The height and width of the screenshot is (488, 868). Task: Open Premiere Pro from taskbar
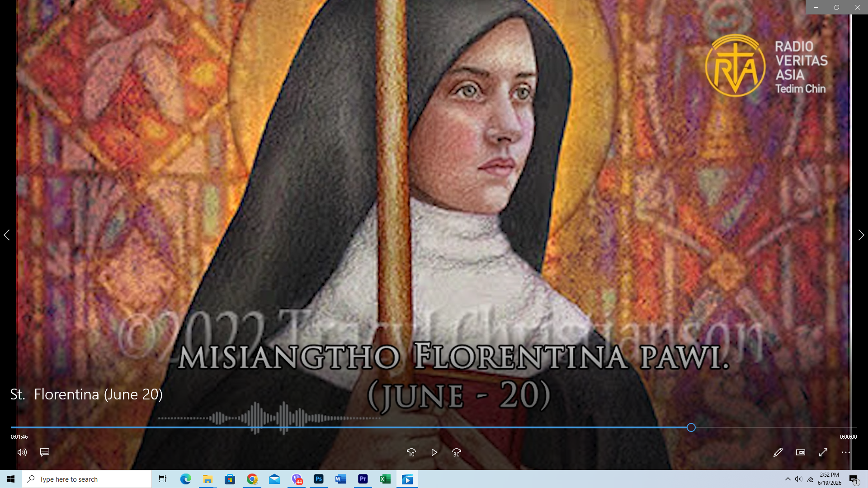click(x=363, y=479)
